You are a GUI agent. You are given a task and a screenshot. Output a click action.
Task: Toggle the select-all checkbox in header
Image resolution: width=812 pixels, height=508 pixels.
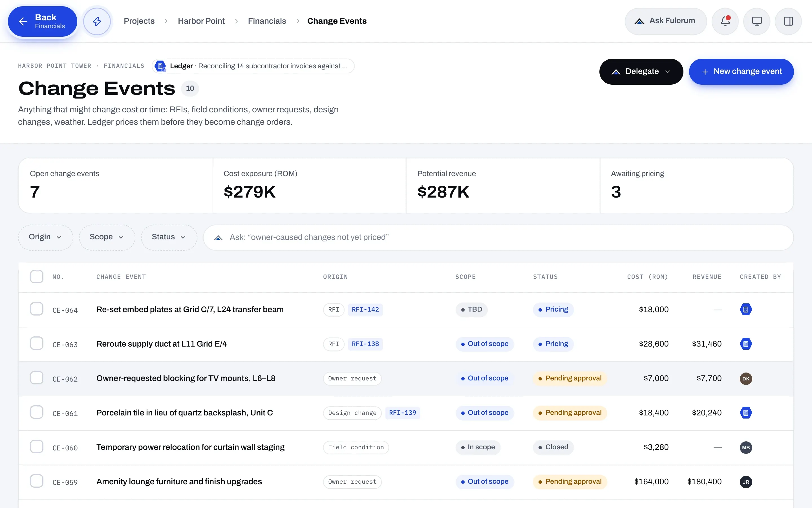click(37, 277)
